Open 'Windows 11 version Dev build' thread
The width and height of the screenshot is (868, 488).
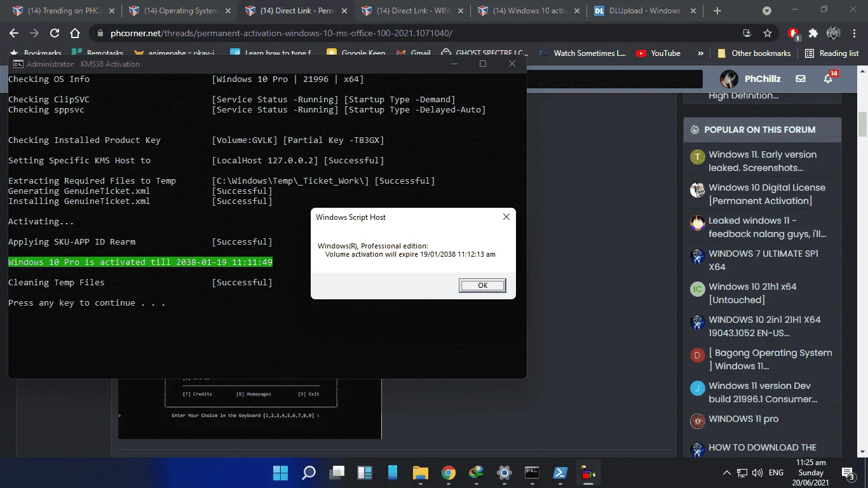[x=763, y=392]
